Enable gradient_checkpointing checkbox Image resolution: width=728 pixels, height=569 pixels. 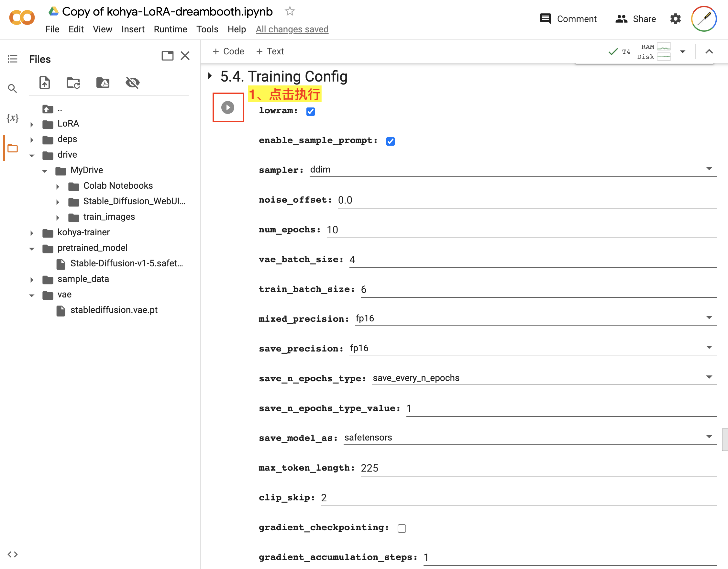coord(402,528)
